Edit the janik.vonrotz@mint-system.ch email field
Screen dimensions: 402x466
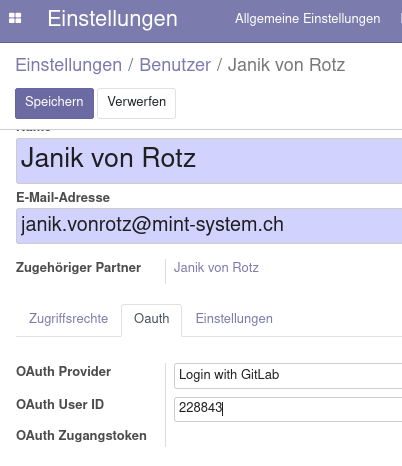209,226
